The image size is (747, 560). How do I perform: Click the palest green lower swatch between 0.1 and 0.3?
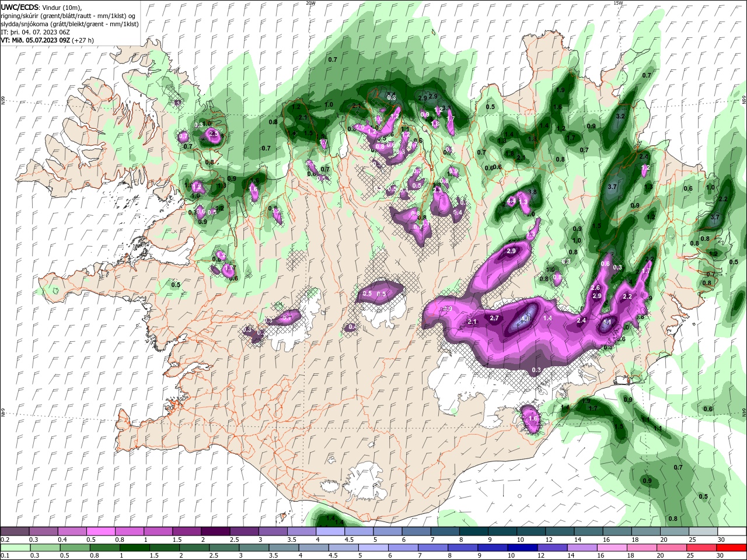[15, 548]
